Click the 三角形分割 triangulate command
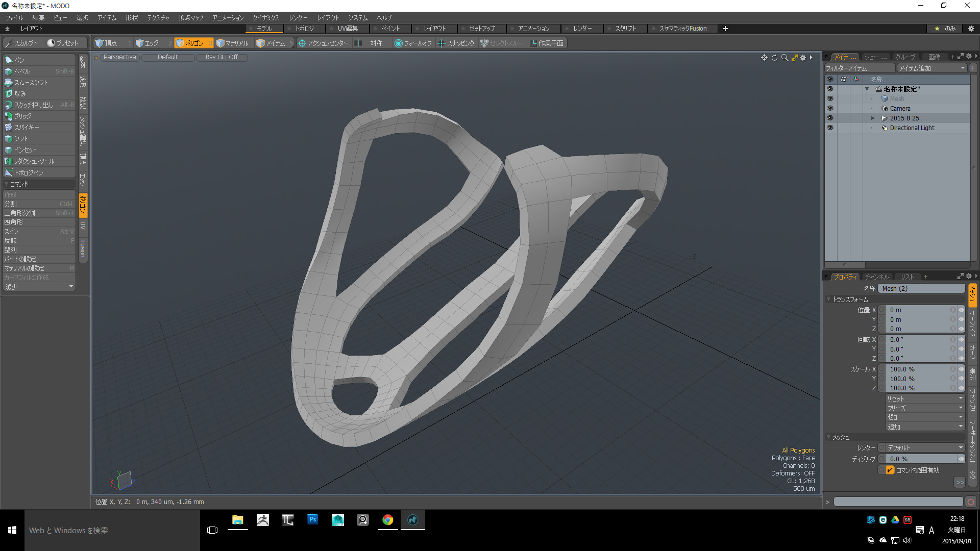This screenshot has width=980, height=551. (x=39, y=213)
